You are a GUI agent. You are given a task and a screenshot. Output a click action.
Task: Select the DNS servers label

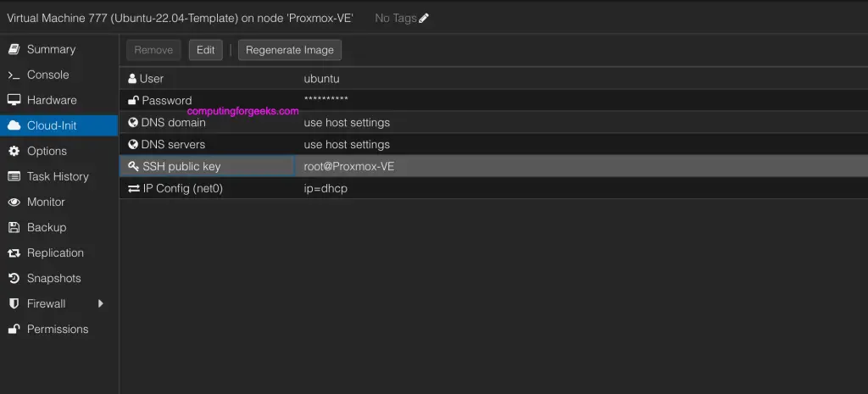173,144
